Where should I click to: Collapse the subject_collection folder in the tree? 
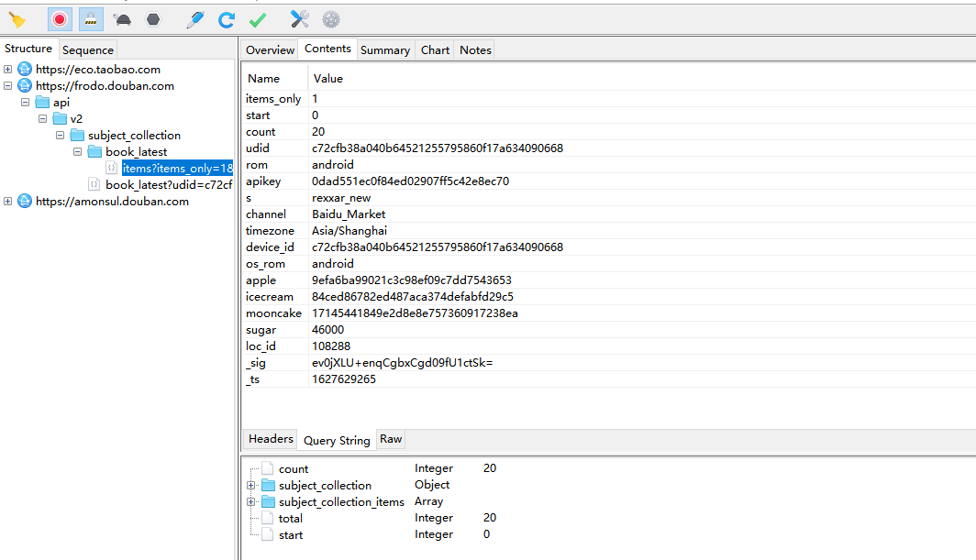click(x=61, y=136)
